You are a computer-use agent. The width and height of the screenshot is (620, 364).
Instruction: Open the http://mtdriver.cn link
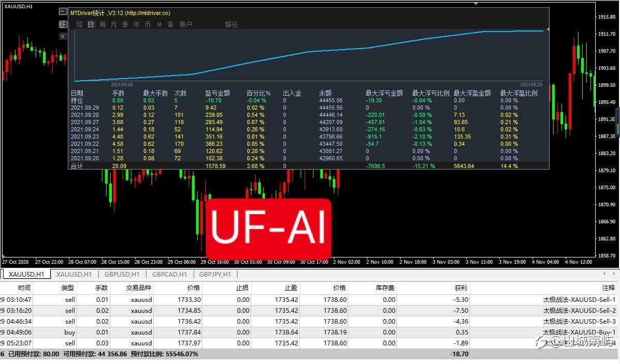tap(148, 13)
